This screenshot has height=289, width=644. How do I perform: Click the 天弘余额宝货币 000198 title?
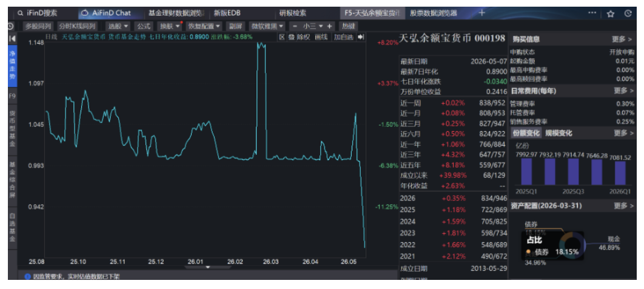point(452,38)
